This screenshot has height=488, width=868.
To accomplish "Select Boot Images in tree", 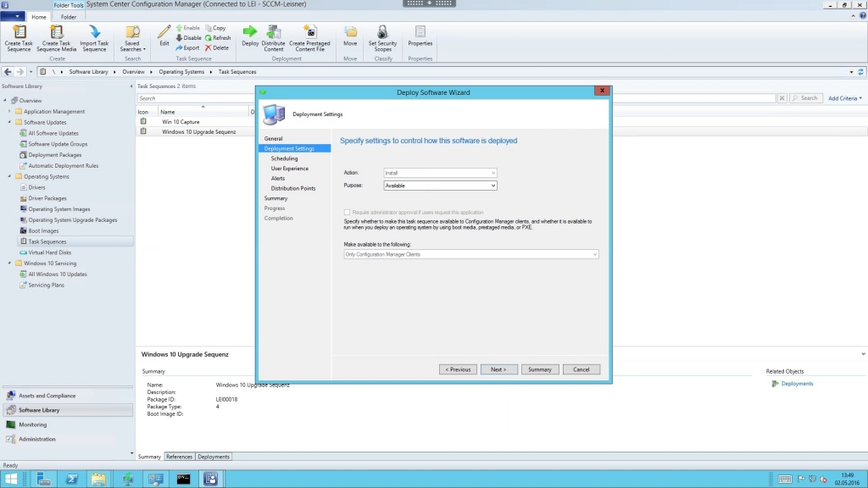I will tap(43, 230).
